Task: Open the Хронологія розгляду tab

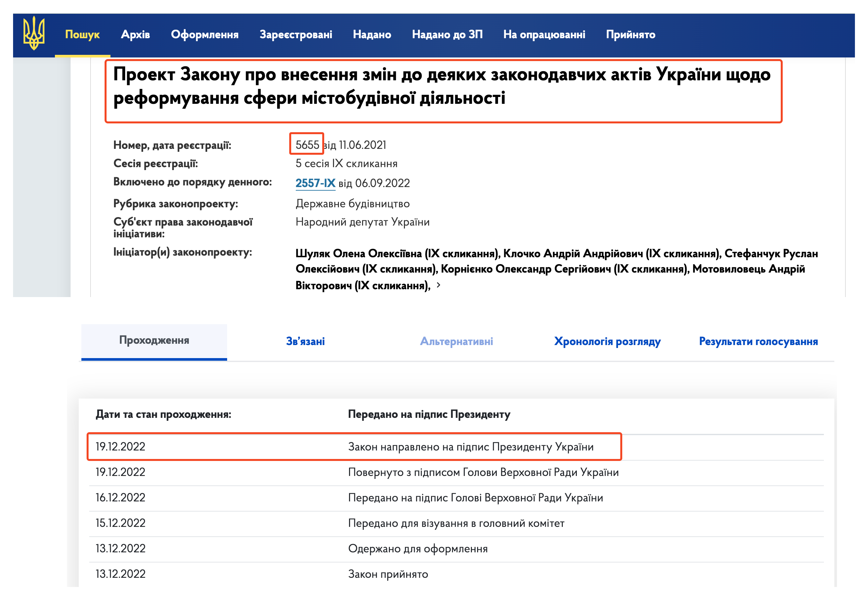Action: point(607,341)
